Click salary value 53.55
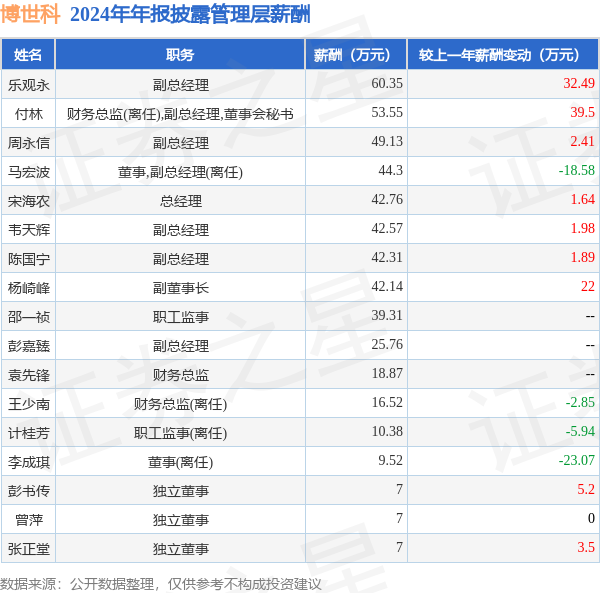 387,112
